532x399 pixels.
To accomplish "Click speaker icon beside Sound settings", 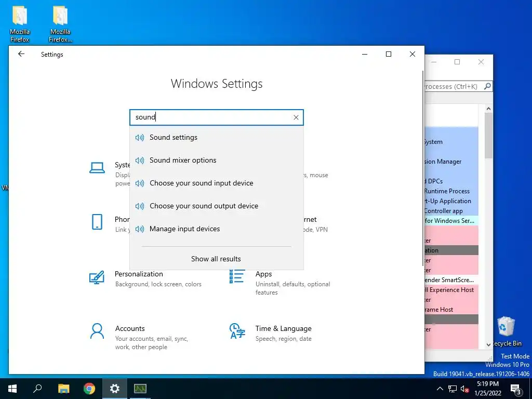I will [140, 137].
